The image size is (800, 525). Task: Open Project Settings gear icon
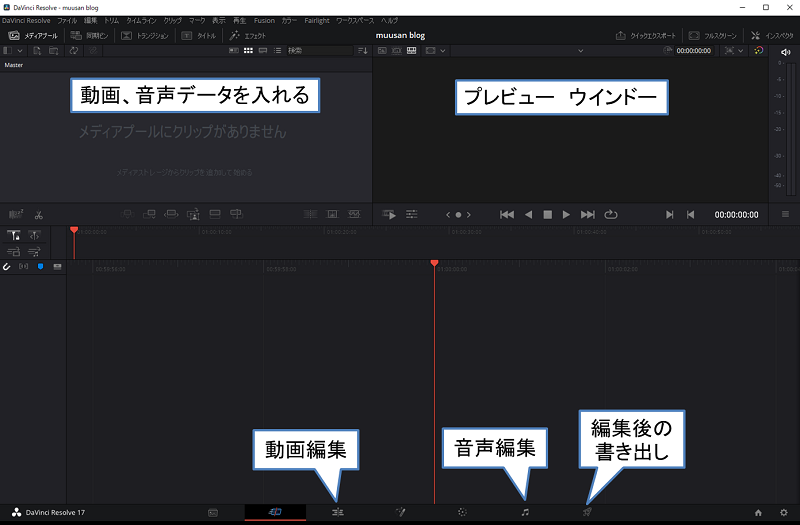(x=784, y=513)
